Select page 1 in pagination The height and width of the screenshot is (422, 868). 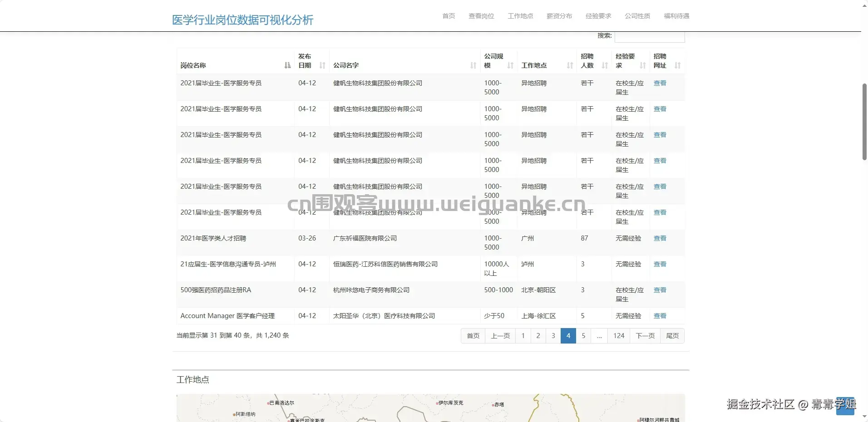523,336
